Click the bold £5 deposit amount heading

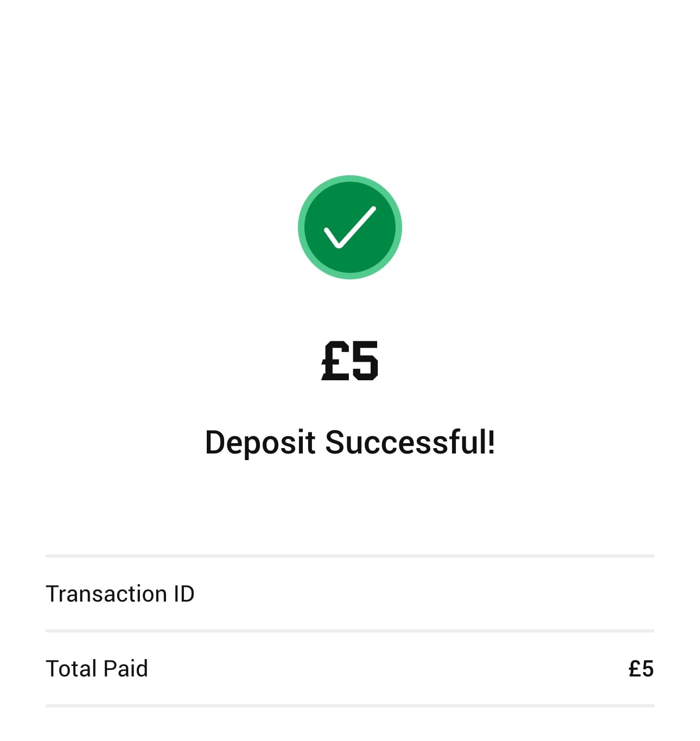click(x=349, y=360)
